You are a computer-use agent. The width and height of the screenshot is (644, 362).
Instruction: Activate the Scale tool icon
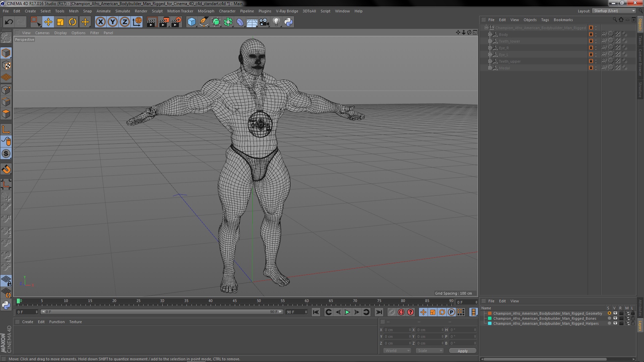(60, 22)
